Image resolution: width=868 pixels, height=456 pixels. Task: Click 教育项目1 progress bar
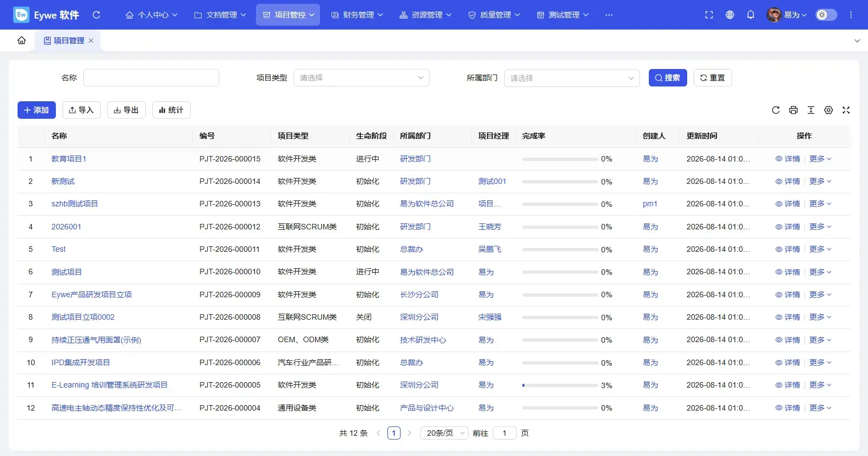tap(560, 159)
